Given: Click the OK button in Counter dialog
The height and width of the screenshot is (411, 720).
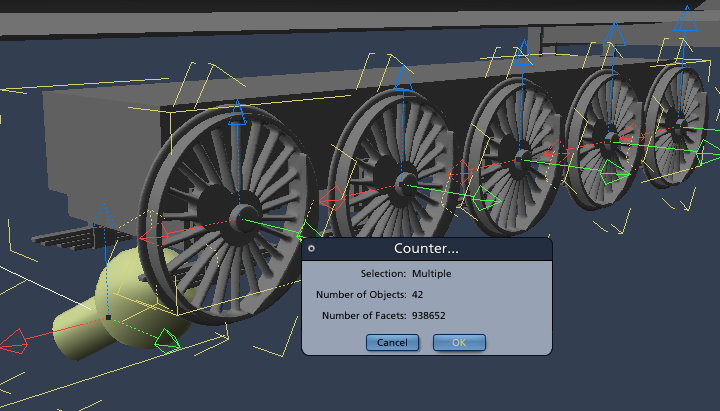Looking at the screenshot, I should [x=459, y=343].
